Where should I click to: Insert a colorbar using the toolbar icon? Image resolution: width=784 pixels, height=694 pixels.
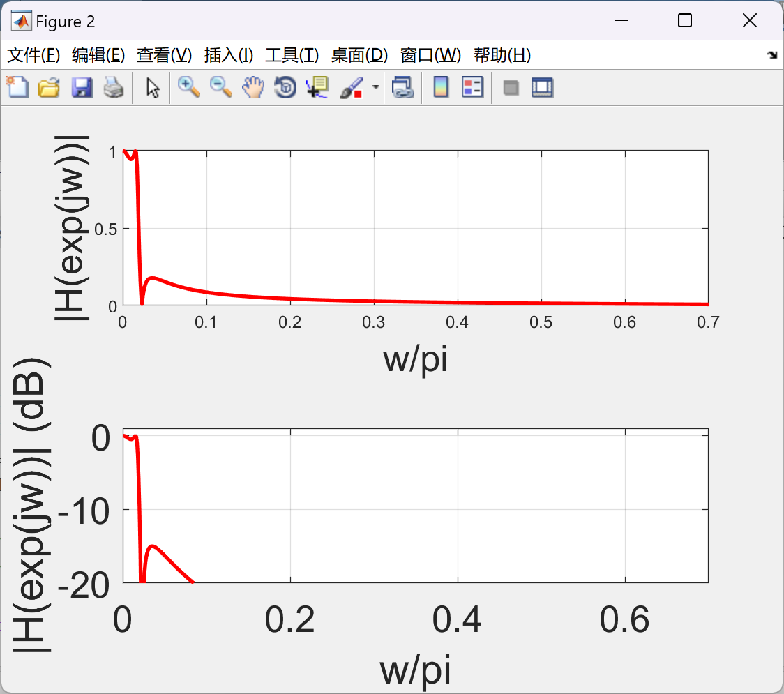click(441, 87)
